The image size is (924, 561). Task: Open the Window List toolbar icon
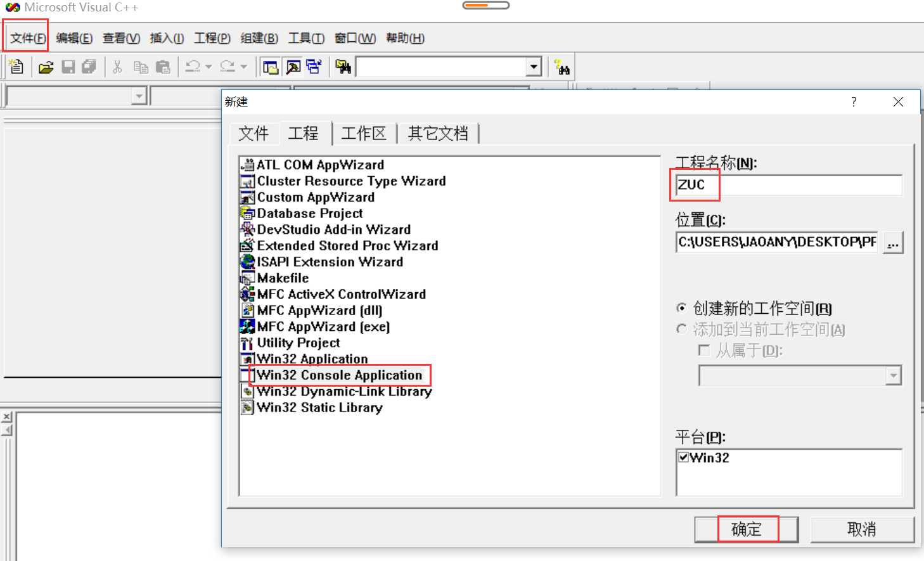(314, 67)
